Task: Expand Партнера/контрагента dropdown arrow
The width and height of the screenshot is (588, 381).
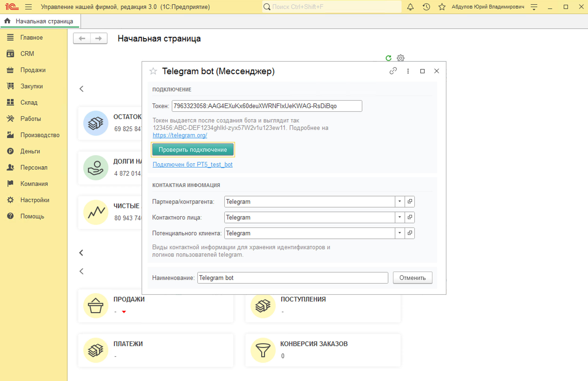Action: point(400,201)
